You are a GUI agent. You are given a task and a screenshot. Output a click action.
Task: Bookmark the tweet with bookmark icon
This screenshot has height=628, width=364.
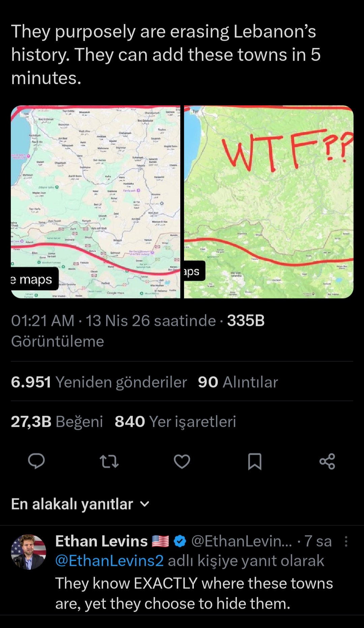click(255, 461)
